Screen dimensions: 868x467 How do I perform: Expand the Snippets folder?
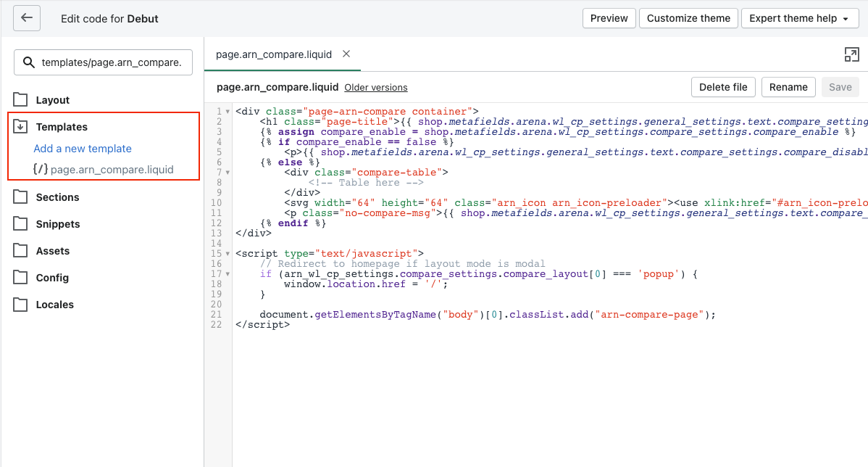57,224
